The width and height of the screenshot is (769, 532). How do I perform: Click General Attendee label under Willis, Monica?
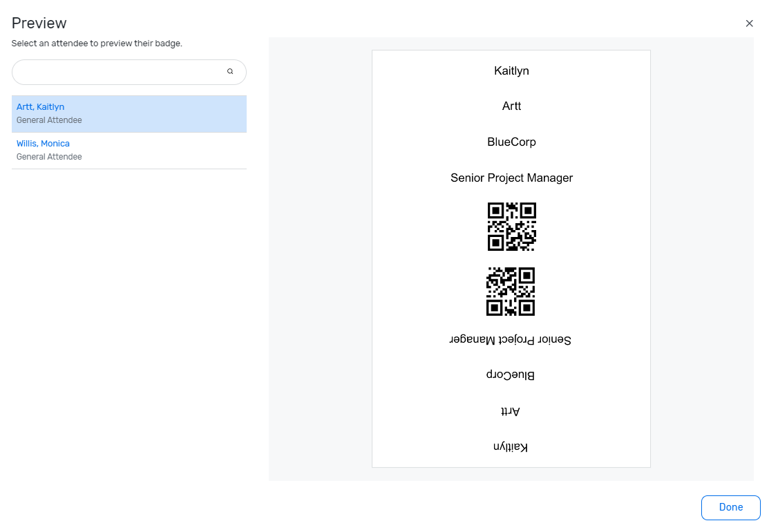tap(49, 157)
